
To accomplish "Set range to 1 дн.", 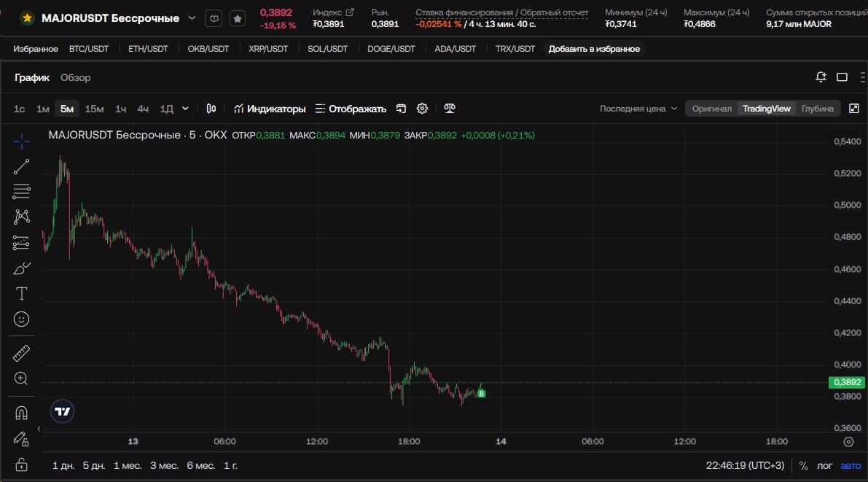I will coord(63,465).
